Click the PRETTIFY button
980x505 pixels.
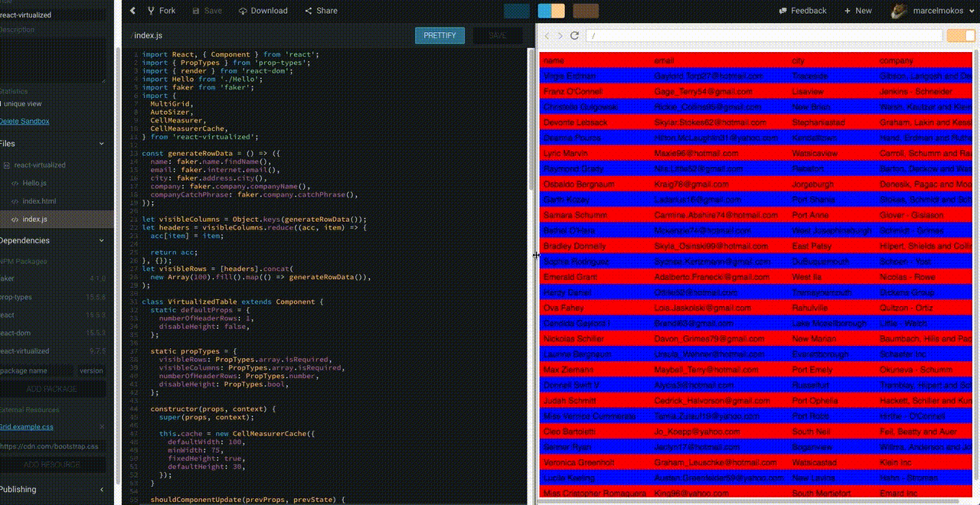coord(439,35)
